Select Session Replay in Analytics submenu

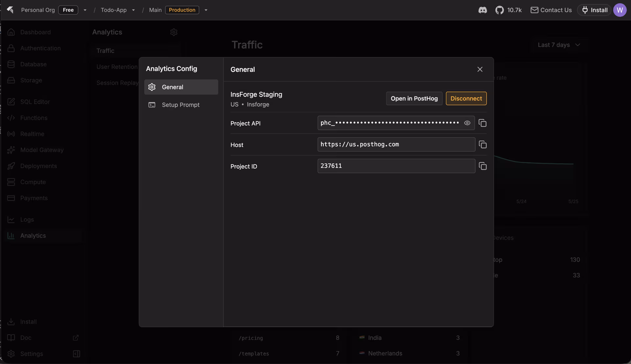[117, 83]
